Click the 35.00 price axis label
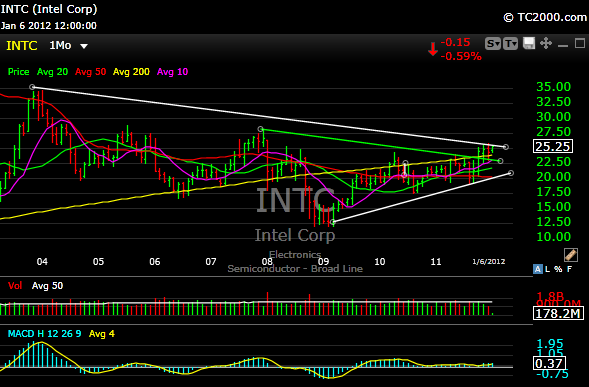This screenshot has height=387, width=589. 553,87
